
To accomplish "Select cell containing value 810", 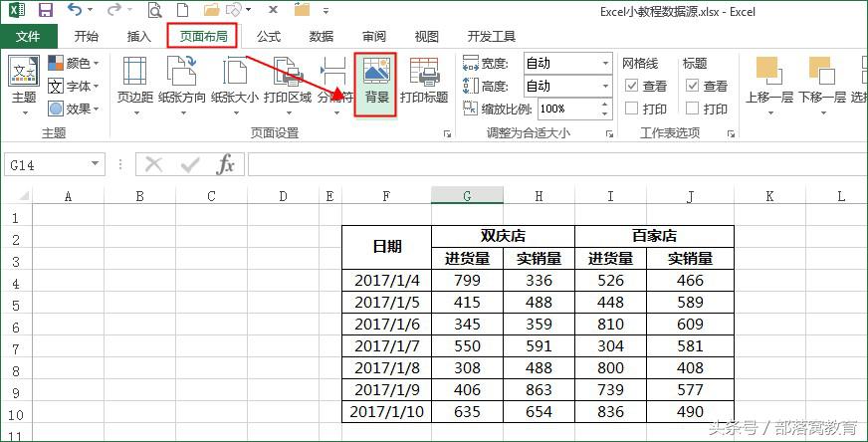I will coord(610,324).
